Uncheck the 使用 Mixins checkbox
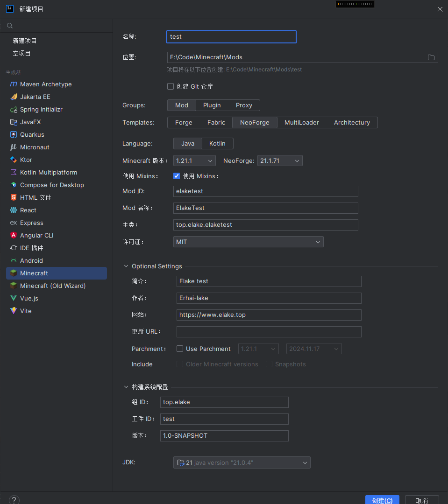 (x=177, y=176)
